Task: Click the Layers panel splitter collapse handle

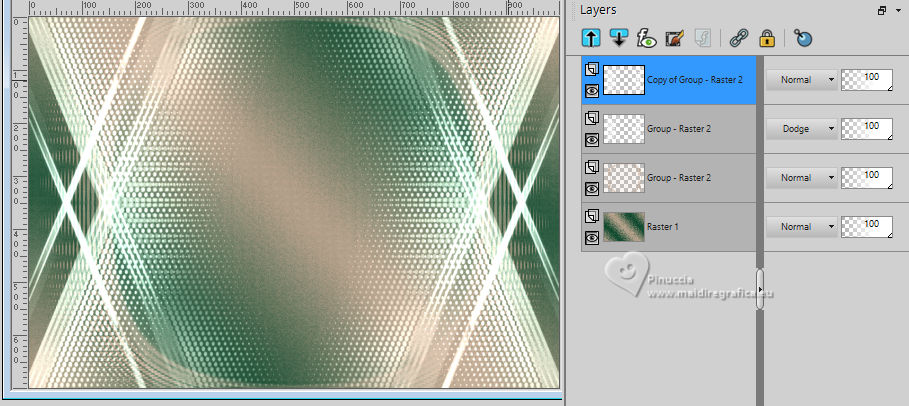Action: tap(760, 289)
